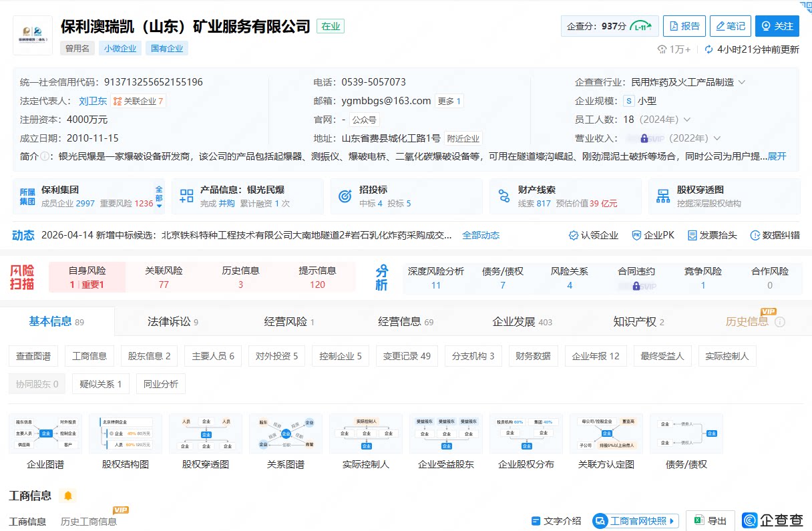This screenshot has height=531, width=812.
Task: Expand company 简介 with 展开
Action: pyautogui.click(x=777, y=156)
